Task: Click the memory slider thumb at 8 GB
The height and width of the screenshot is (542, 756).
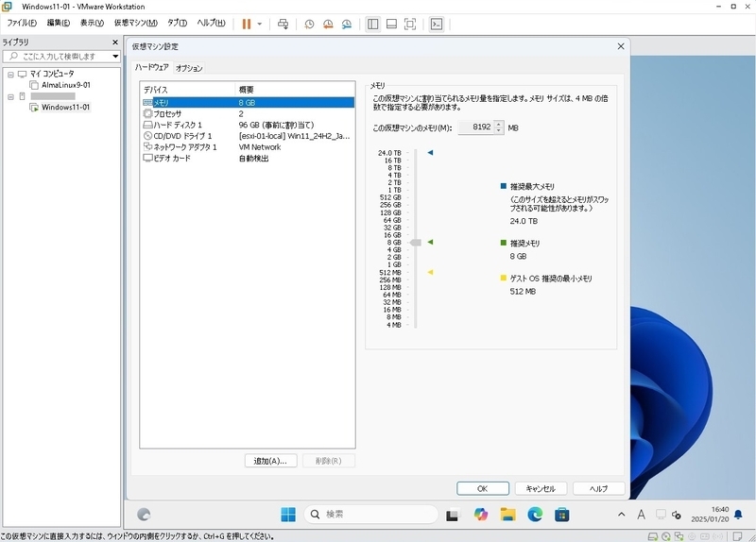Action: (x=415, y=243)
